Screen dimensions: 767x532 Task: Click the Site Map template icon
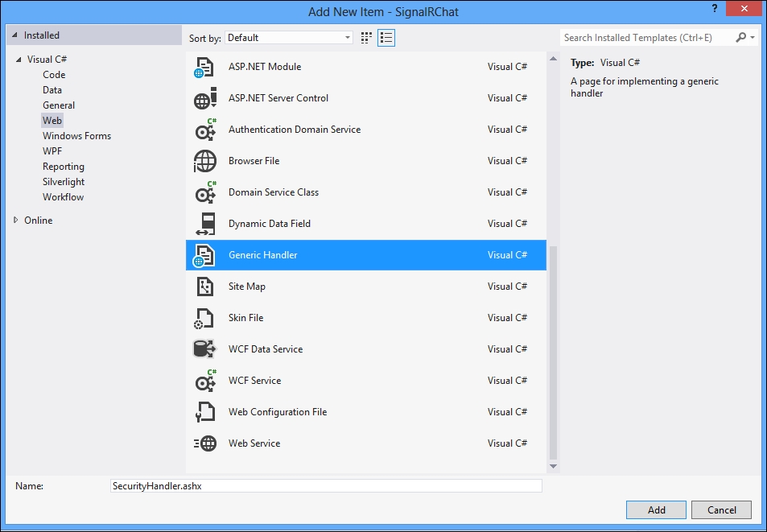204,287
